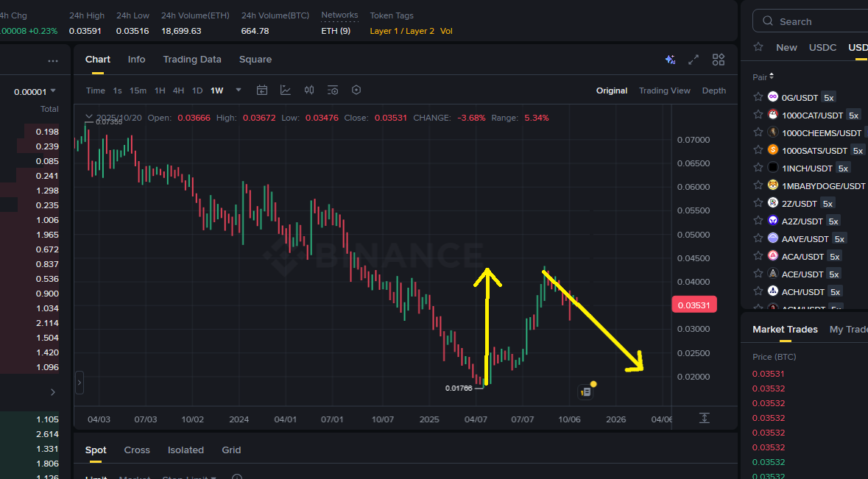Click the ACE coin logo

[x=773, y=274]
